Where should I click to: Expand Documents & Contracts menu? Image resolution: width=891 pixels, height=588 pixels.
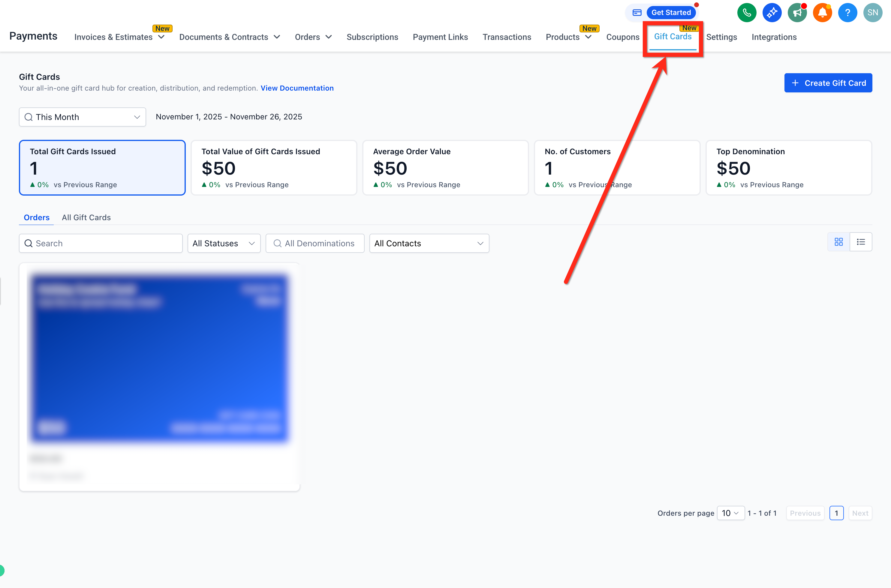230,37
